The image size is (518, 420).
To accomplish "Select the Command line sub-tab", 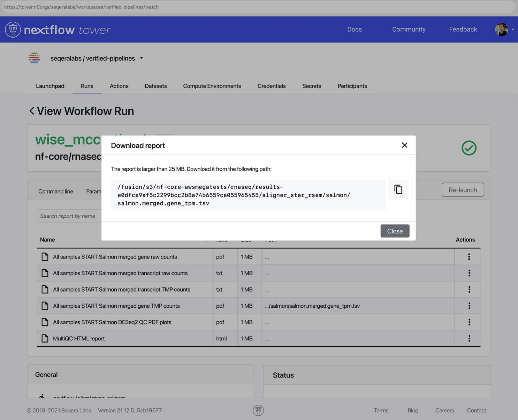I will coord(56,191).
